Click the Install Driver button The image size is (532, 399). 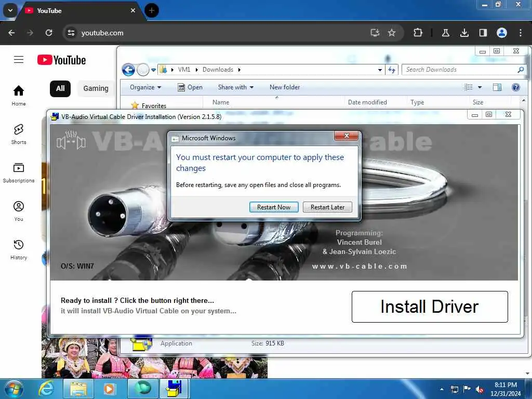click(430, 307)
